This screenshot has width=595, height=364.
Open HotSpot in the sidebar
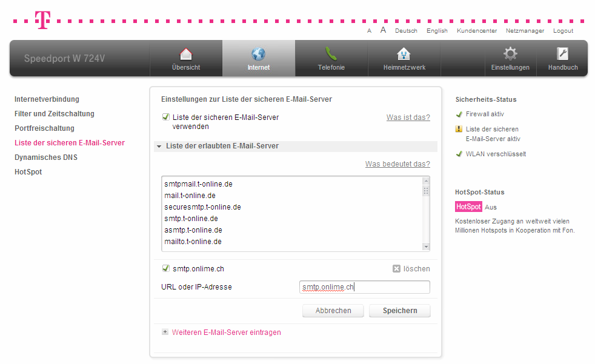coord(28,172)
